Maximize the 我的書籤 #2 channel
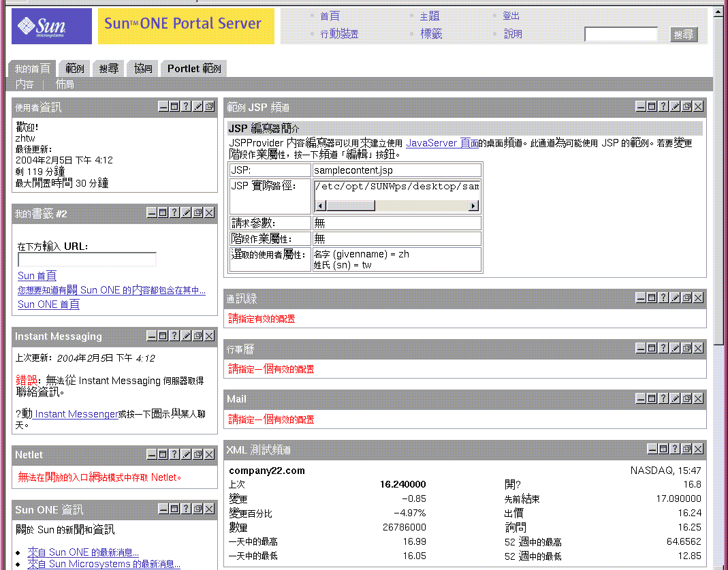 coord(163,213)
